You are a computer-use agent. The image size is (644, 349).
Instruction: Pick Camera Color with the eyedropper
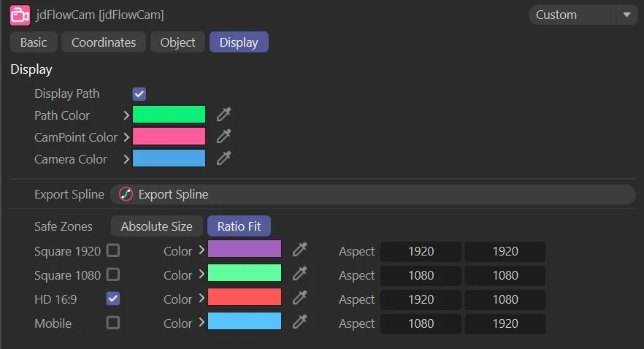(224, 158)
